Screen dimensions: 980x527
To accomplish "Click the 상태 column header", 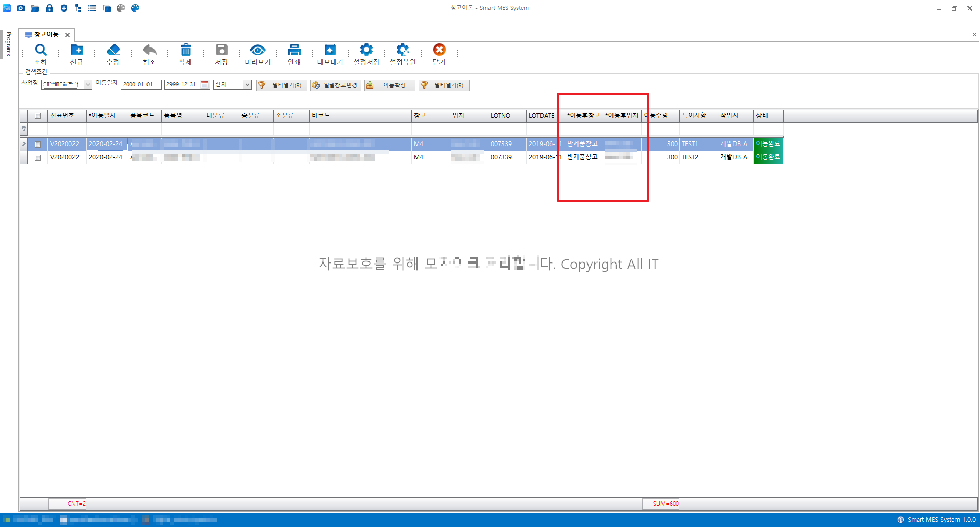I will pos(768,116).
